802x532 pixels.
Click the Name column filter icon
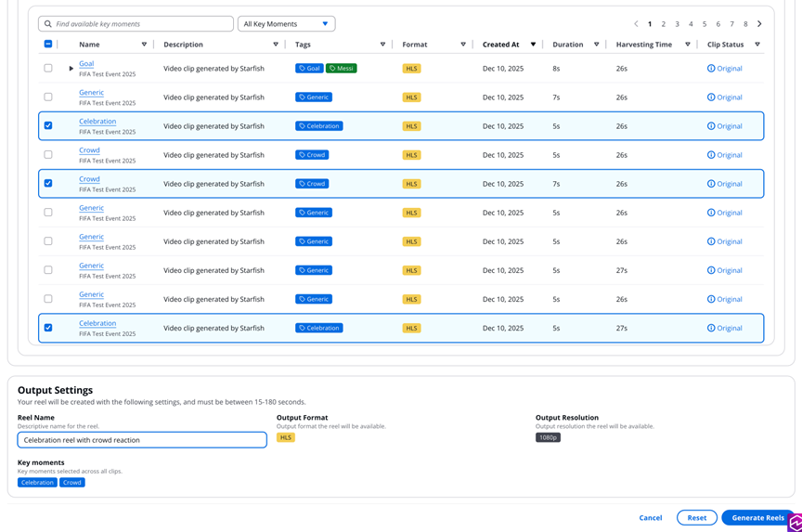pyautogui.click(x=144, y=45)
